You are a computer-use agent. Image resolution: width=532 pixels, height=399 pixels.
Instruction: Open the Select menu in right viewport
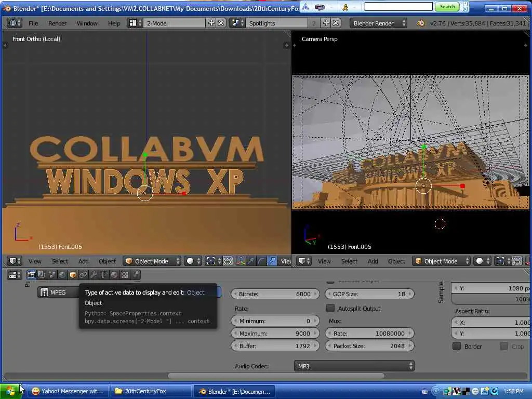349,261
